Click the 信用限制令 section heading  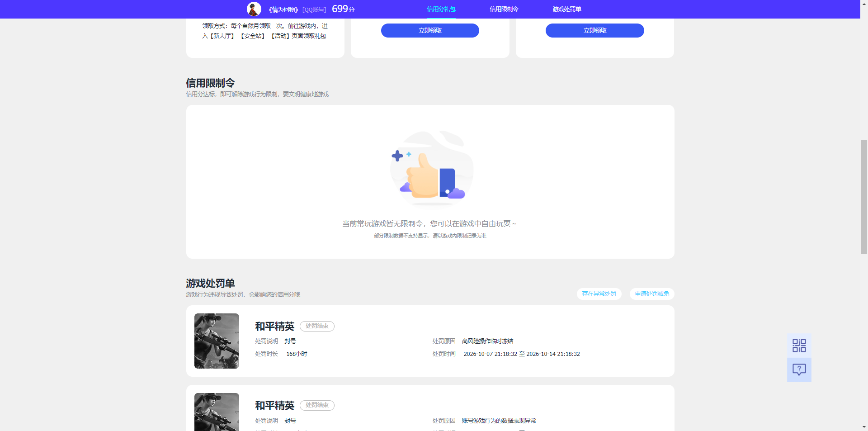(210, 83)
